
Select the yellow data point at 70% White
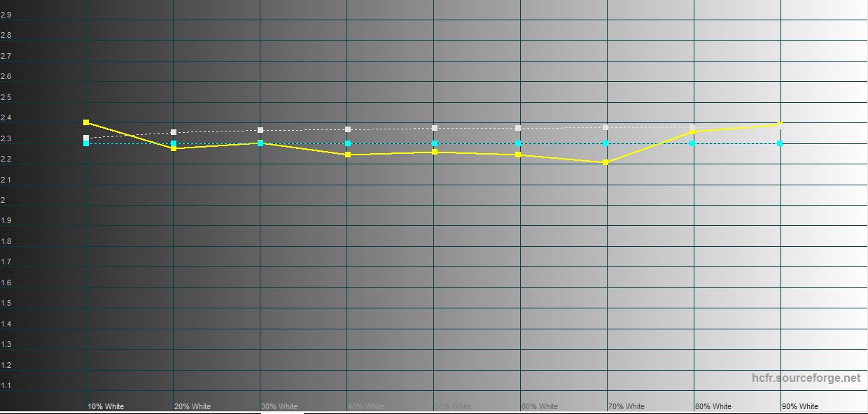pos(605,162)
